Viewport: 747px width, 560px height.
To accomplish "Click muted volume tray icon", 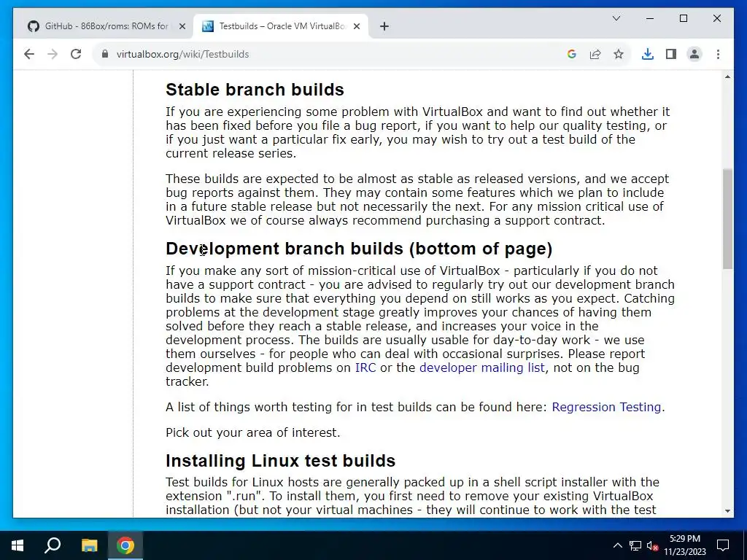I will point(652,545).
